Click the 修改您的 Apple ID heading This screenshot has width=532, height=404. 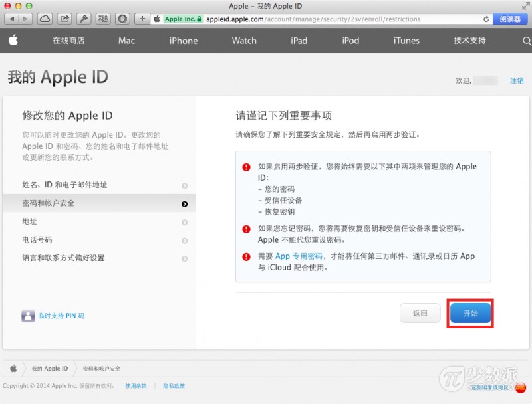coord(67,116)
